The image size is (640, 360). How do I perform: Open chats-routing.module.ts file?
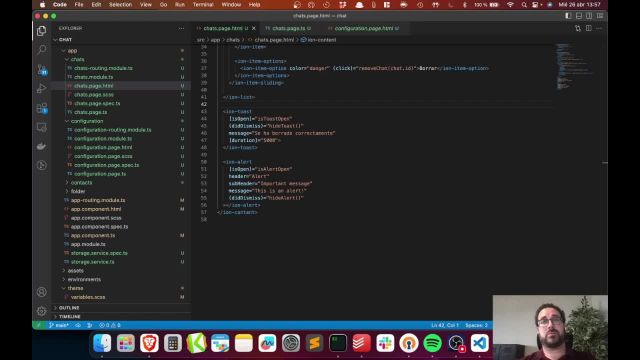103,68
